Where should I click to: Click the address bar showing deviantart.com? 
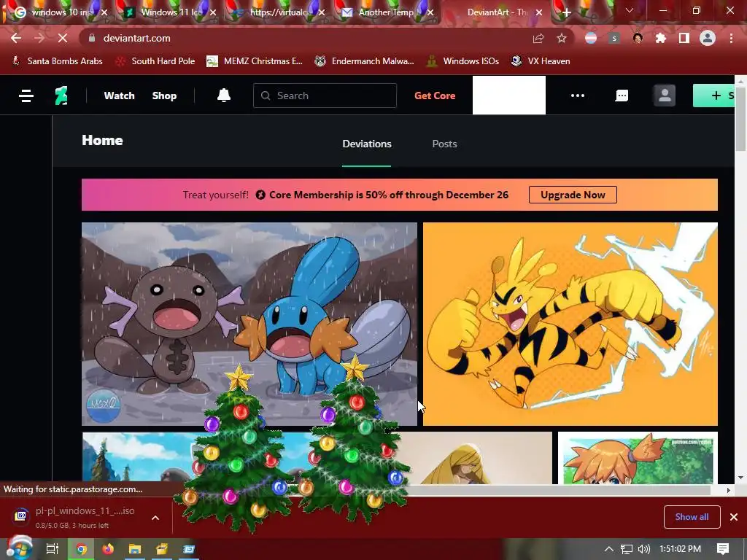[x=305, y=38]
